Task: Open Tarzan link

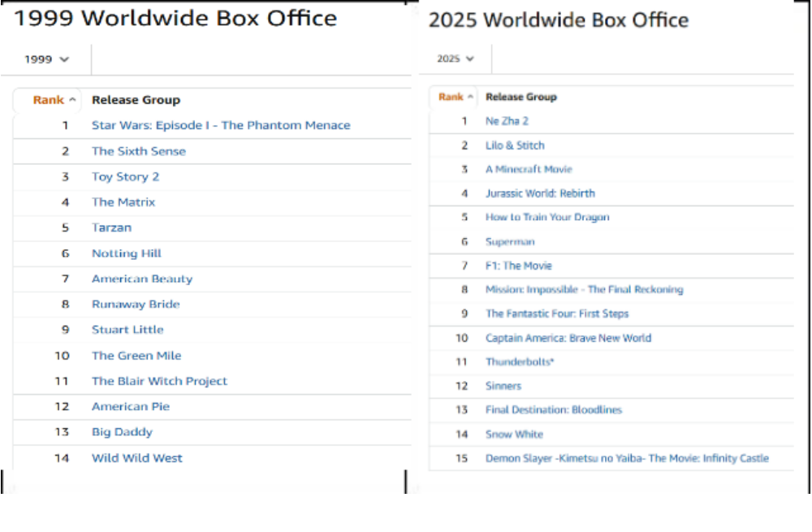Action: (x=111, y=227)
